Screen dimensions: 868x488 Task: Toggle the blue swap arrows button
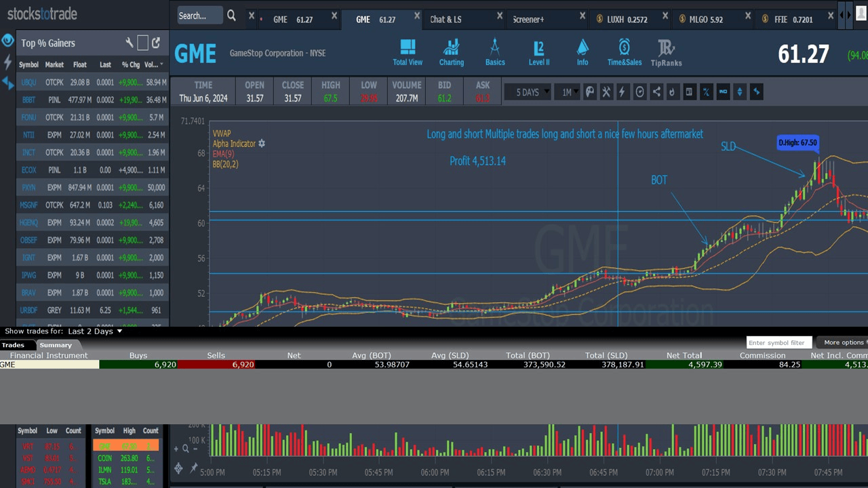[756, 92]
